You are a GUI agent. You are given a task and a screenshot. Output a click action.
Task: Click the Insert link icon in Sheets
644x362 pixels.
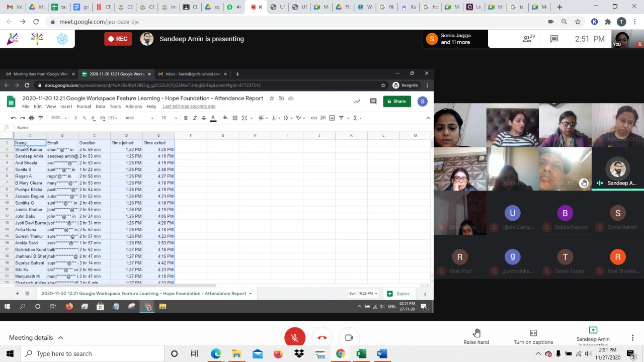pyautogui.click(x=314, y=118)
